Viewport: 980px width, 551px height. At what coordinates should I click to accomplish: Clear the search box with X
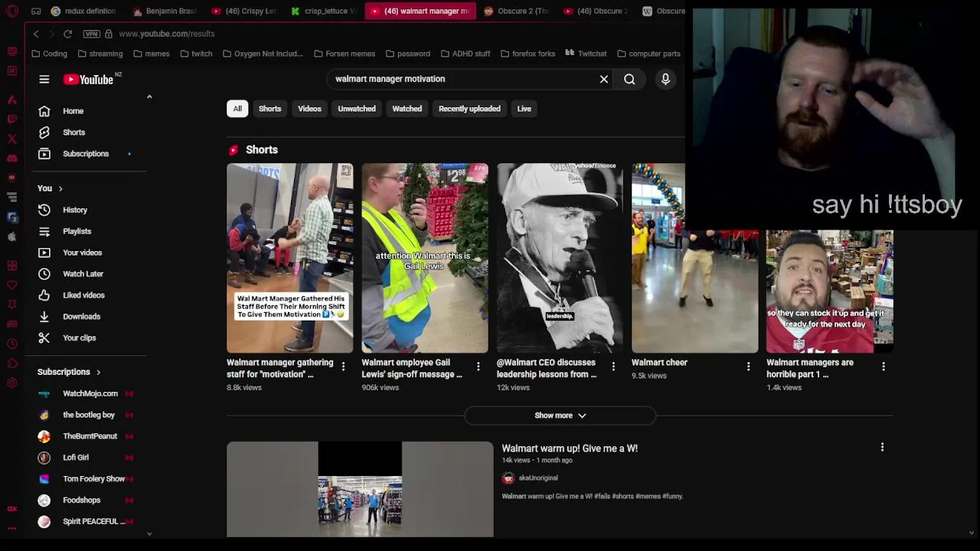pos(604,79)
